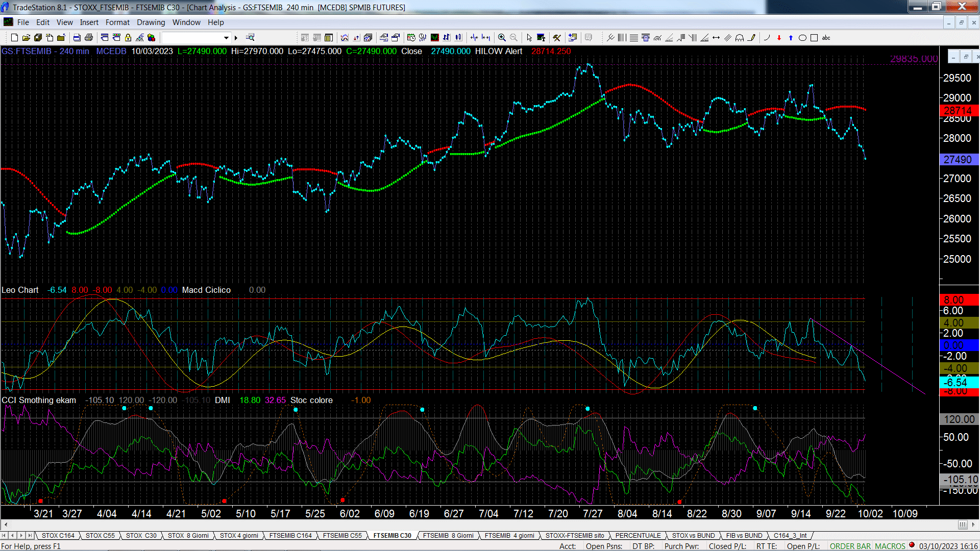Click the colored cubes toolbar icon
980x551 pixels.
tap(152, 38)
